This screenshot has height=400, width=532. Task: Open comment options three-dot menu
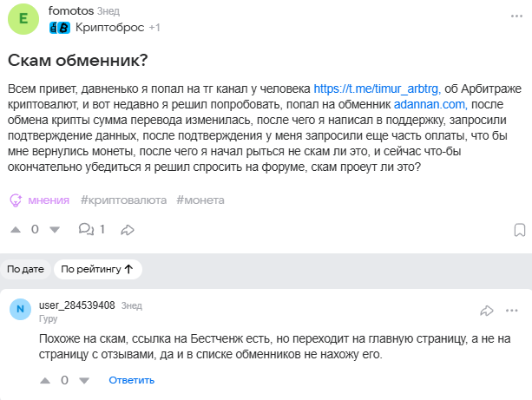[x=513, y=310]
